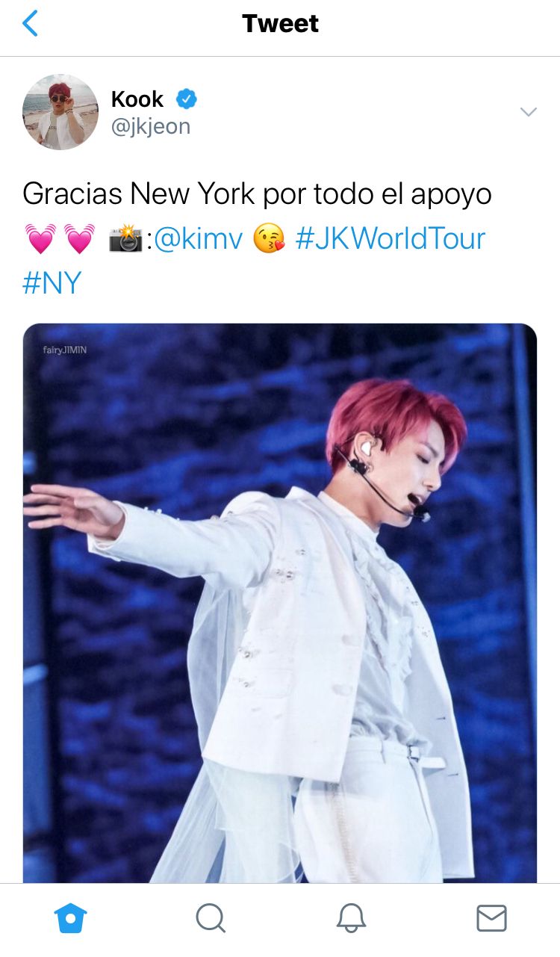560x957 pixels.
Task: Open the @kimv mention link
Action: pos(198,239)
